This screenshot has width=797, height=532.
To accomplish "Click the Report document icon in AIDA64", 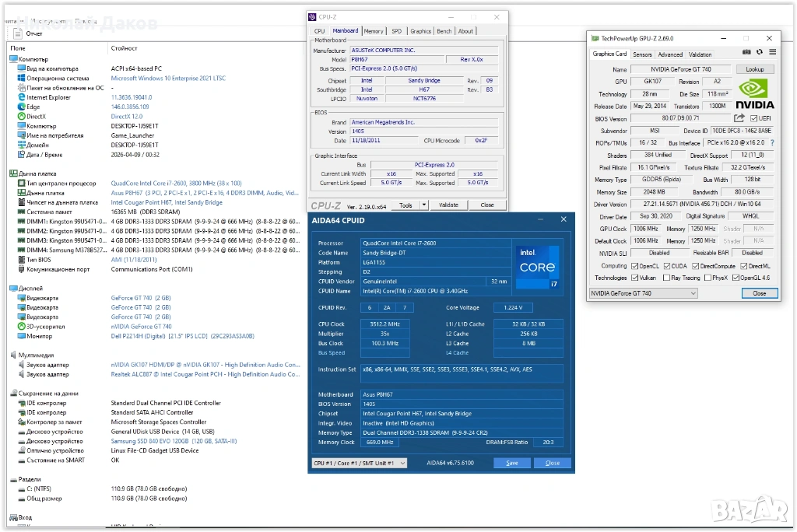I will (17, 33).
